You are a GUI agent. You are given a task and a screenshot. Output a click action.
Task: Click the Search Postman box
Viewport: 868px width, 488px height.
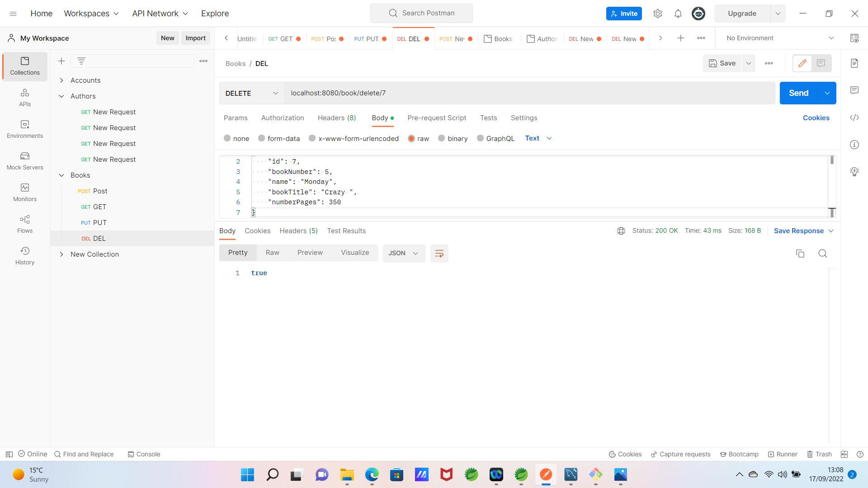[x=421, y=14]
